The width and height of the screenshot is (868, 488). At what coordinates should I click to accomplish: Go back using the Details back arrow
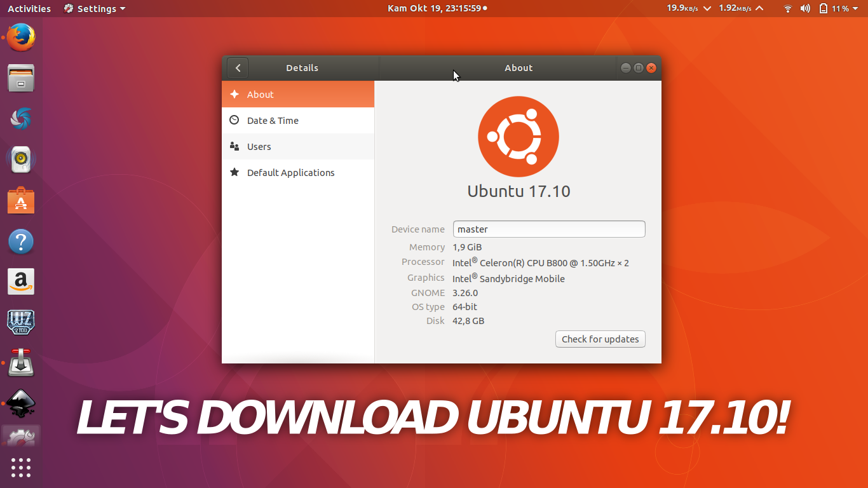(238, 68)
